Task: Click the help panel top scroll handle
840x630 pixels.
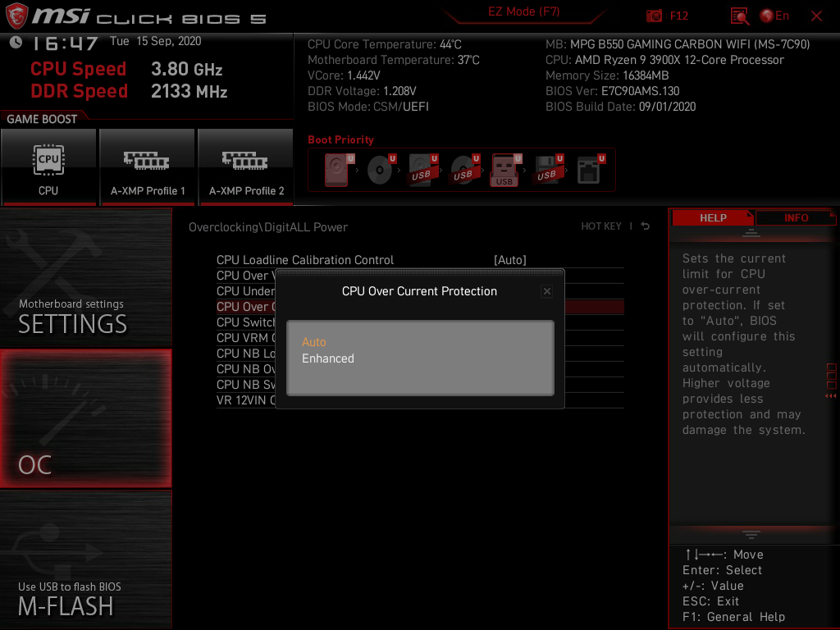Action: point(751,233)
